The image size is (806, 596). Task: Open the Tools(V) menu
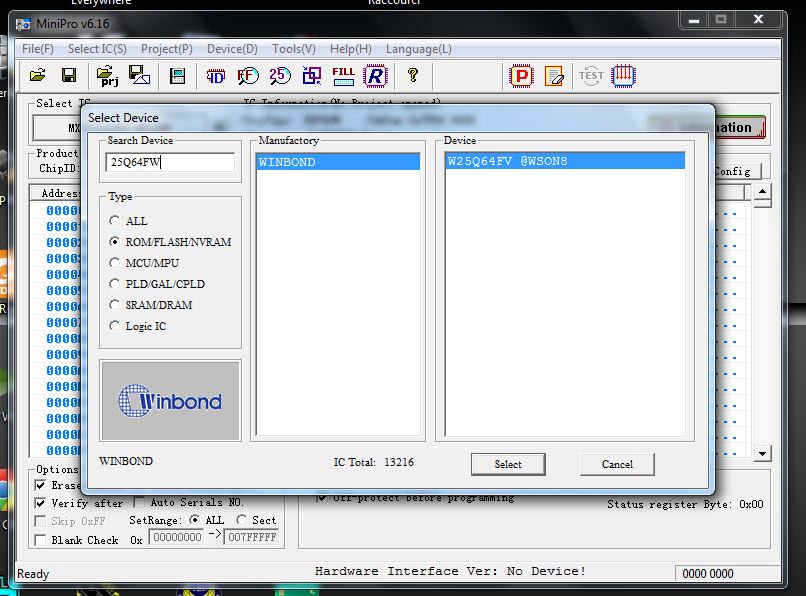[294, 49]
